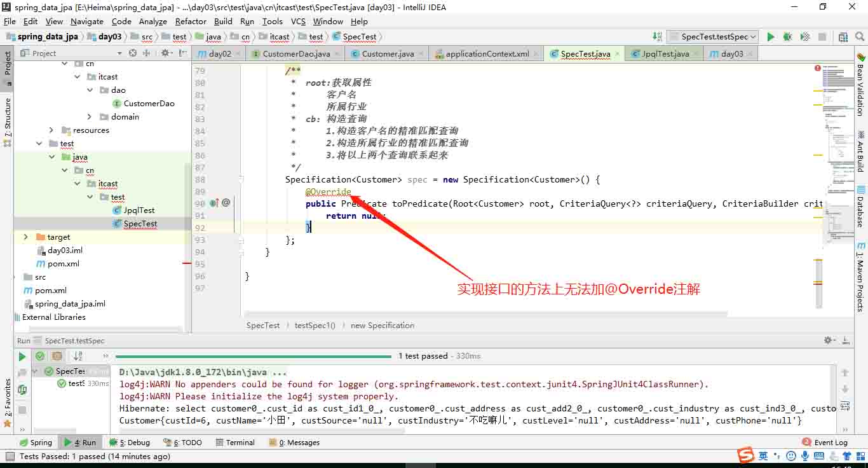Collapse the java test source folder
Screen dimensions: 868x468
[52, 157]
